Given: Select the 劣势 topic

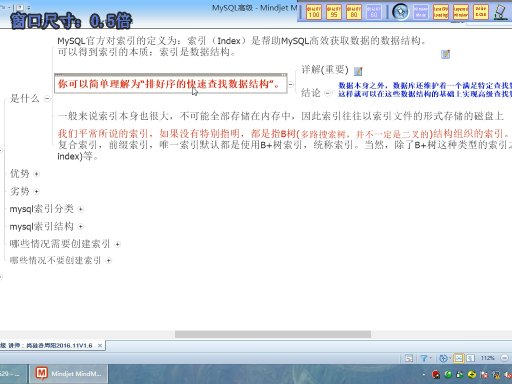Looking at the screenshot, I should tap(20, 191).
